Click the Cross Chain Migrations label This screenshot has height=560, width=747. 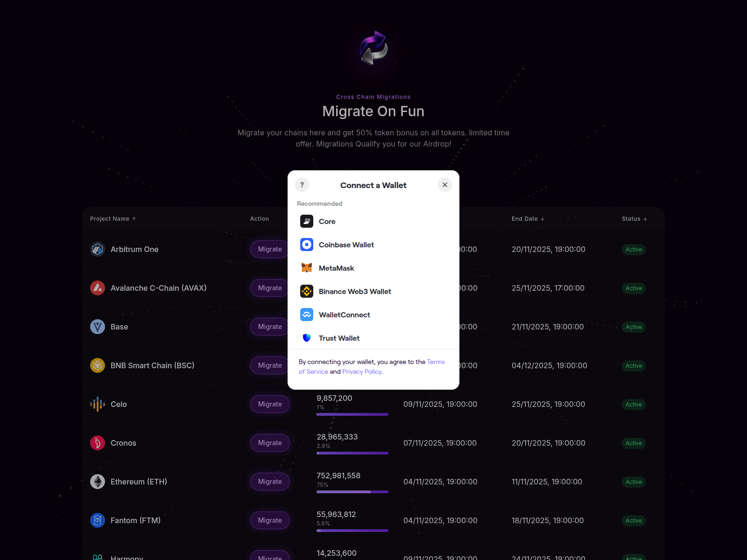(373, 97)
